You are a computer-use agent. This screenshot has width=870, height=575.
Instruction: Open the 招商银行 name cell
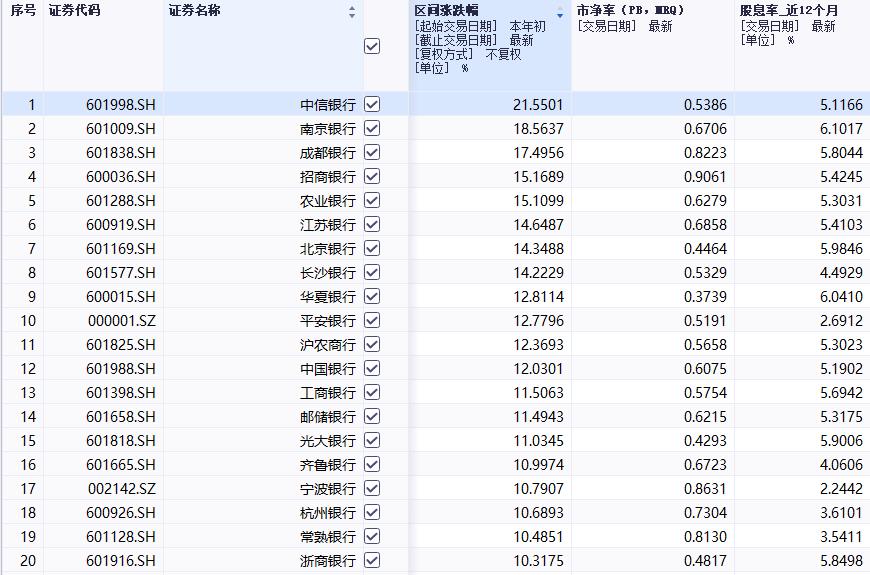point(327,176)
